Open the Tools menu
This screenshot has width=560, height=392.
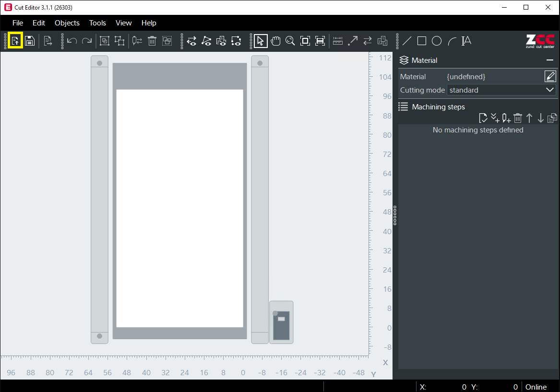tap(97, 23)
